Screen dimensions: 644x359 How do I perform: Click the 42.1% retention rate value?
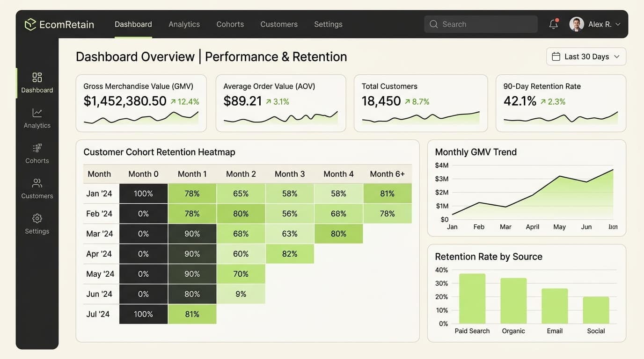(520, 101)
